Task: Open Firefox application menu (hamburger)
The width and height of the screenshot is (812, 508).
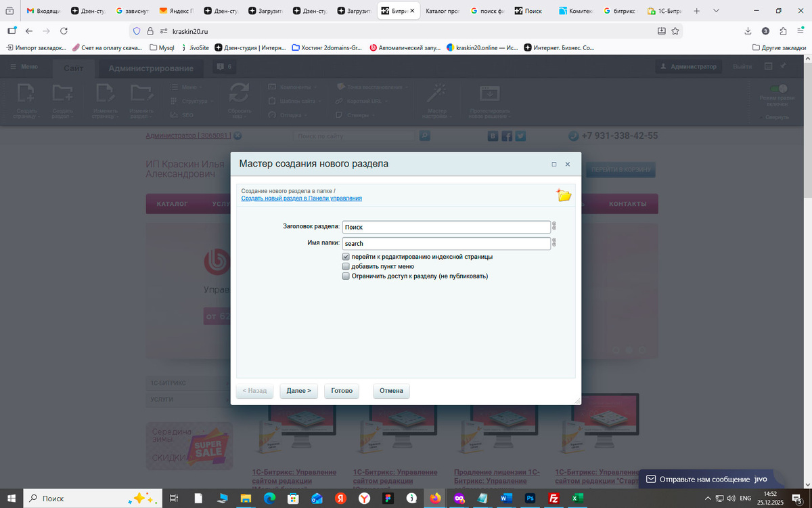Action: pos(800,31)
